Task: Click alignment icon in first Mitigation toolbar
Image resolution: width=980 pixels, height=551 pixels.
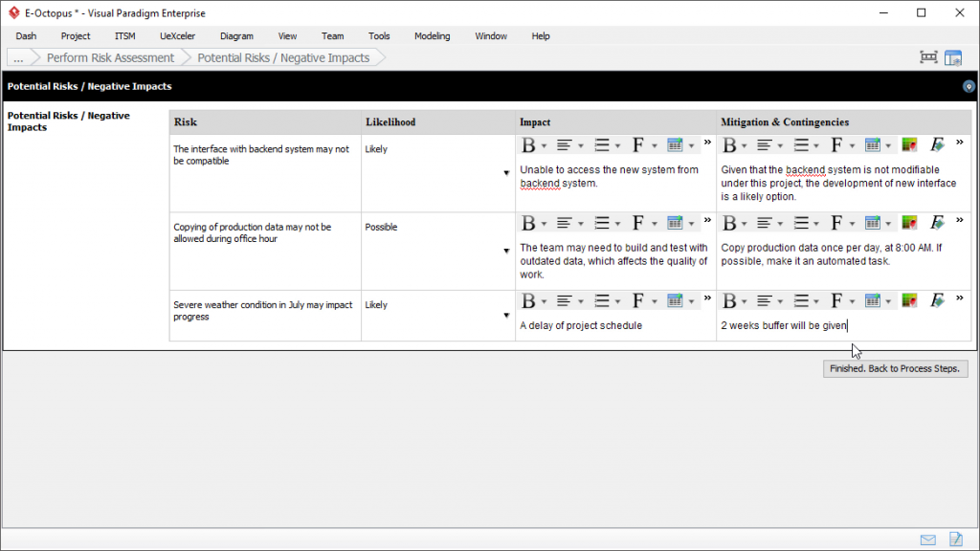Action: coord(764,145)
